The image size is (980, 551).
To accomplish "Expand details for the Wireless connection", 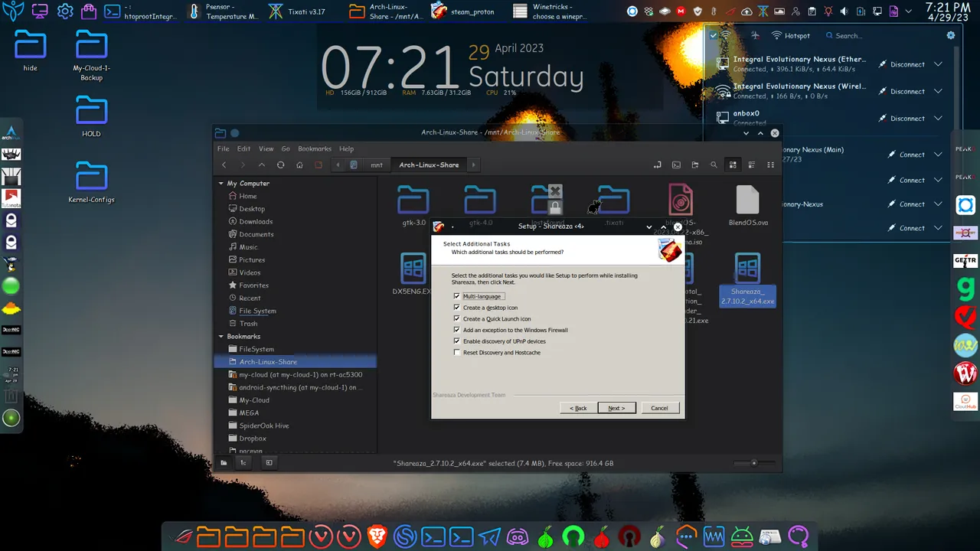I will (x=938, y=91).
